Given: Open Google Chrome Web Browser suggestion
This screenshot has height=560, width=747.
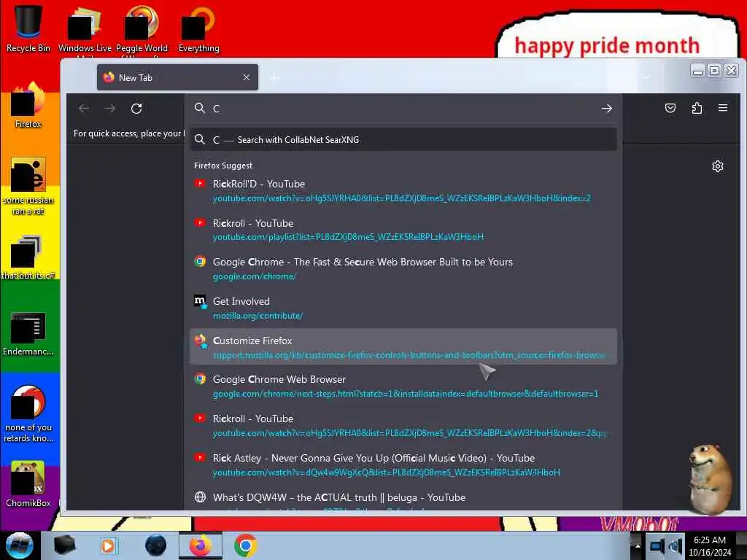Looking at the screenshot, I should tap(403, 386).
